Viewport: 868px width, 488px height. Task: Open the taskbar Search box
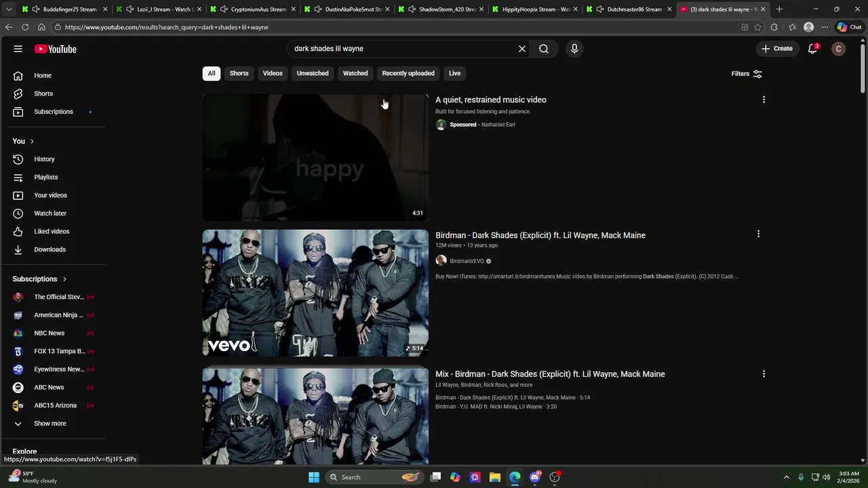pyautogui.click(x=374, y=477)
